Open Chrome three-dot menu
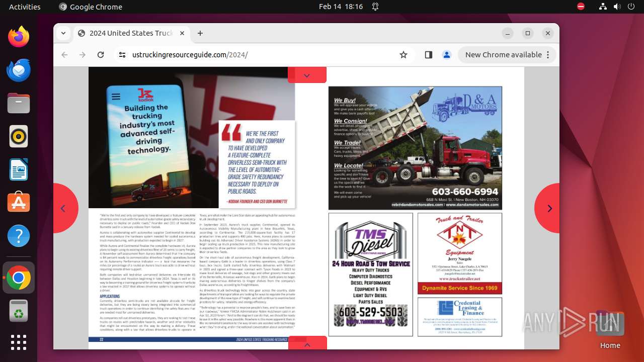644x362 pixels. [x=548, y=55]
